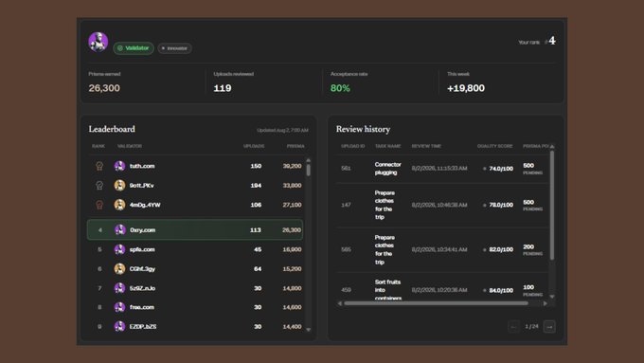This screenshot has height=363, width=644.
Task: Click validator name 5z9Z..nJo
Action: [142, 288]
